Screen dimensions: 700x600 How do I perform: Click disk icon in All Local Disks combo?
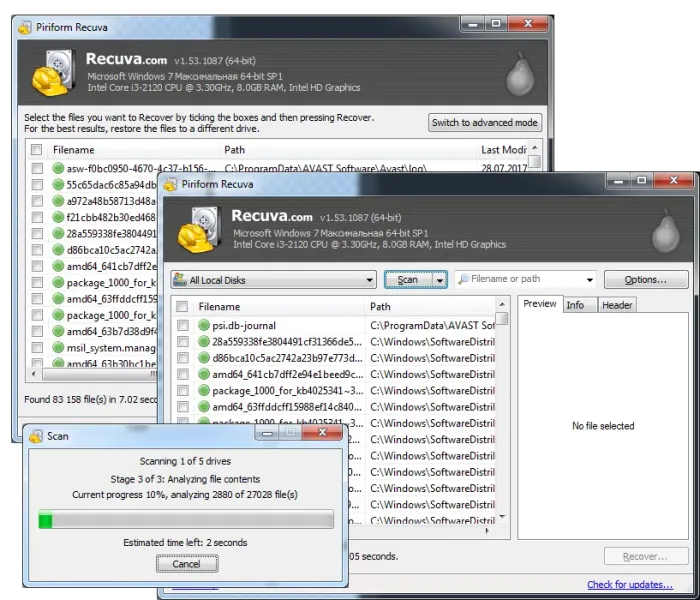click(x=179, y=279)
